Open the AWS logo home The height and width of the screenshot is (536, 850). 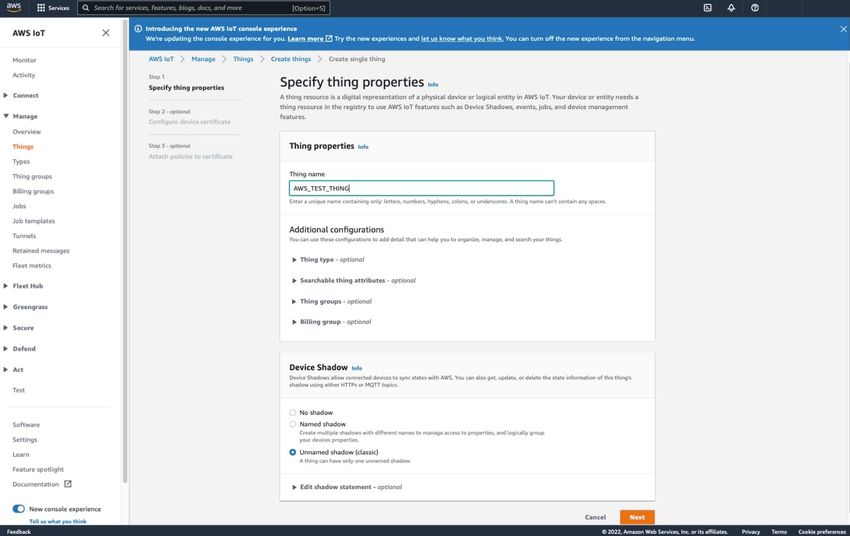[14, 8]
